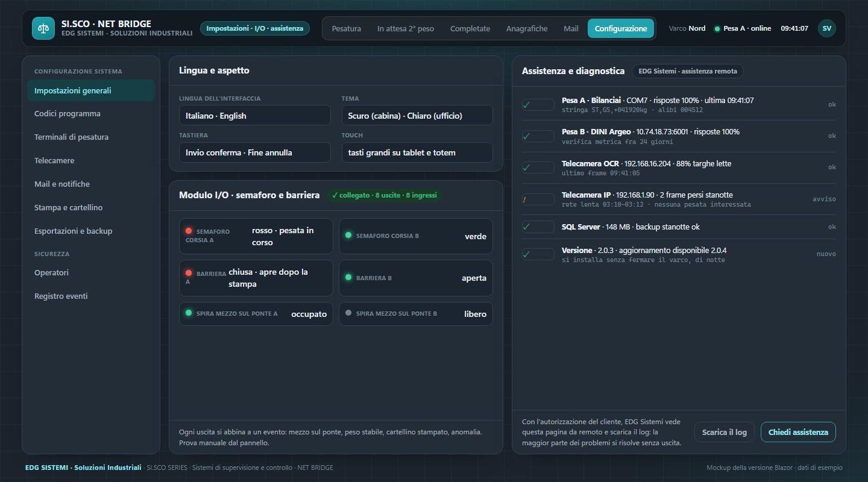
Task: Open Esportazioni e backup settings
Action: 91,231
